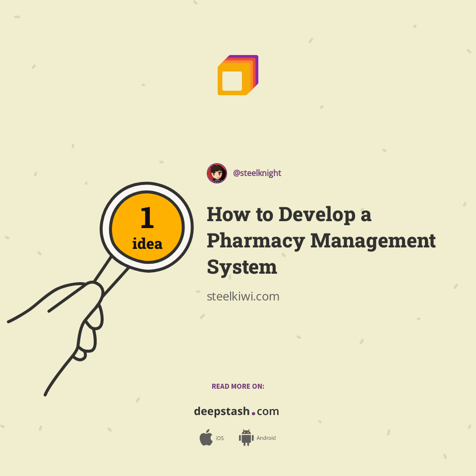This screenshot has height=476, width=476.
Task: Switch to the deepstash.com tab
Action: click(237, 411)
